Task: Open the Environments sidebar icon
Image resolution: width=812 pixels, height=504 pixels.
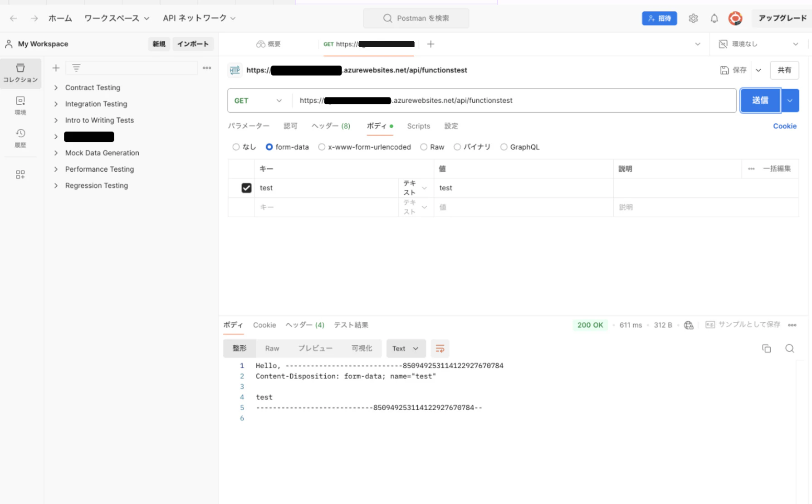Action: click(x=20, y=106)
